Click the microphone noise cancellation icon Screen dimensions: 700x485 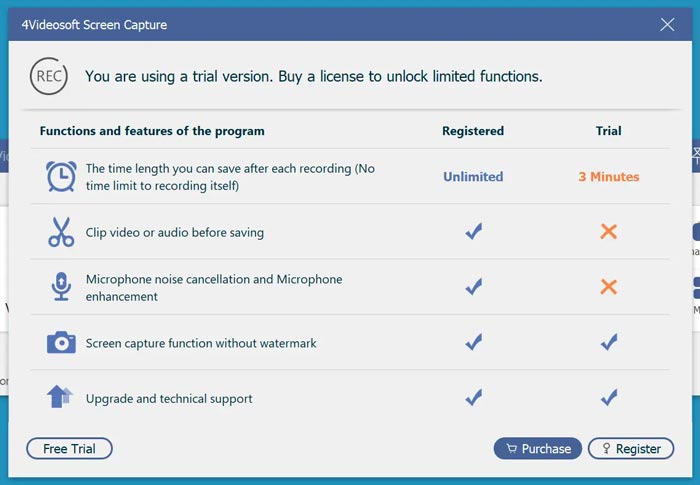point(61,287)
